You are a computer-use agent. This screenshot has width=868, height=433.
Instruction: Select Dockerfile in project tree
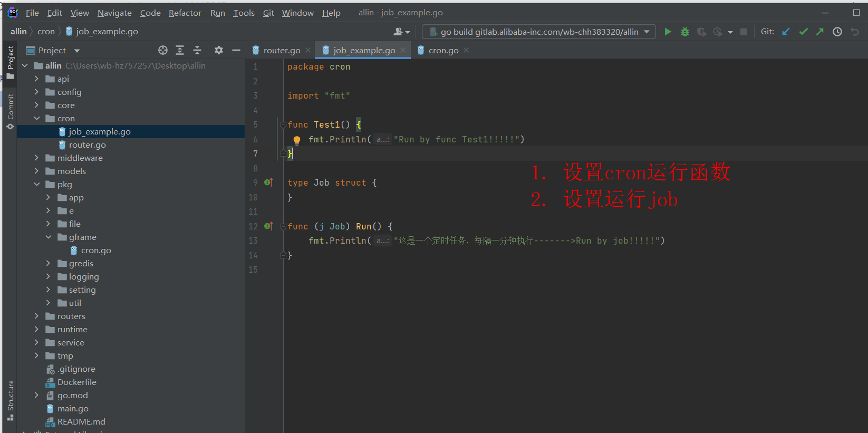(x=76, y=382)
